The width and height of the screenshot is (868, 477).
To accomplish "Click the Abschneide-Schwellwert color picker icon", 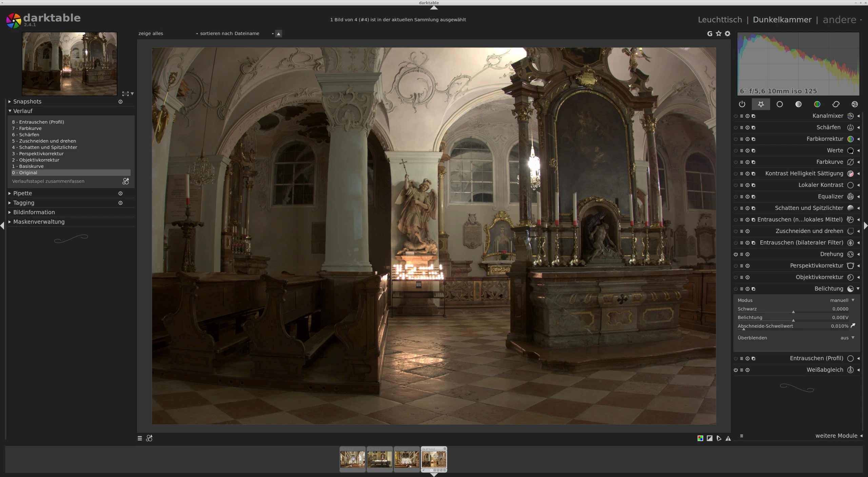I will point(853,326).
